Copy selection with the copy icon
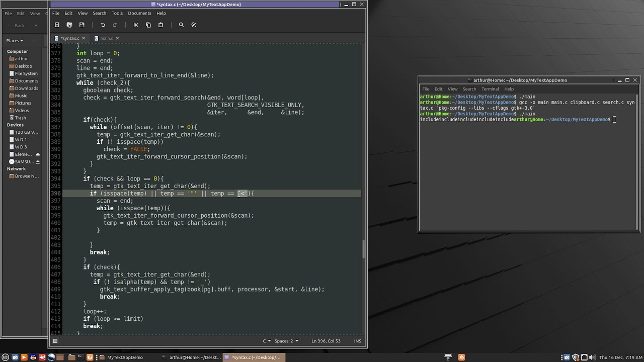644x362 pixels. 148,25
